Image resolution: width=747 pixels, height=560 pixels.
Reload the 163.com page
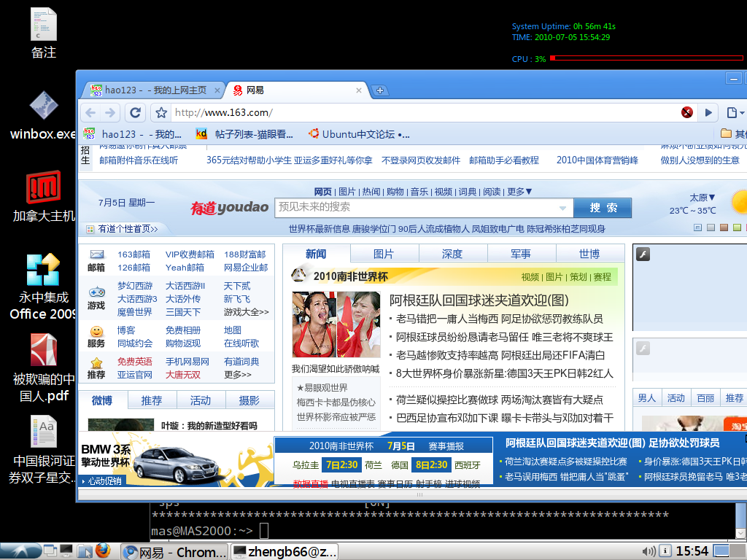[x=135, y=113]
